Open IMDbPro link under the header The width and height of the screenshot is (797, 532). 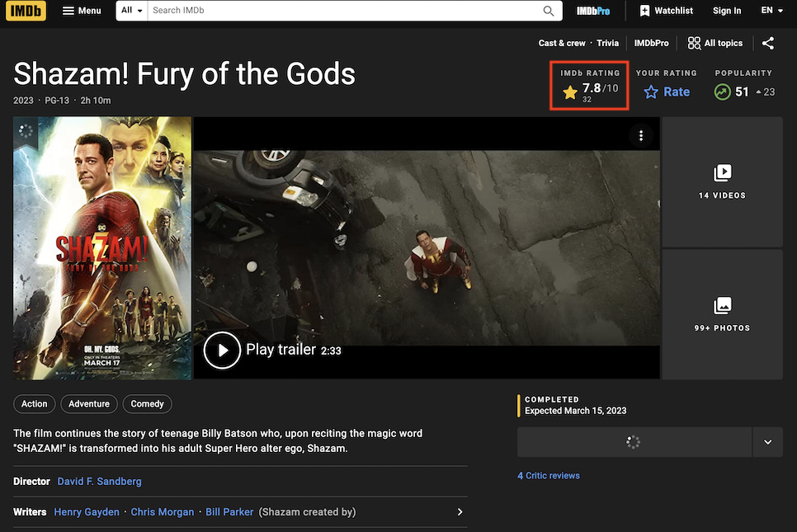point(651,43)
